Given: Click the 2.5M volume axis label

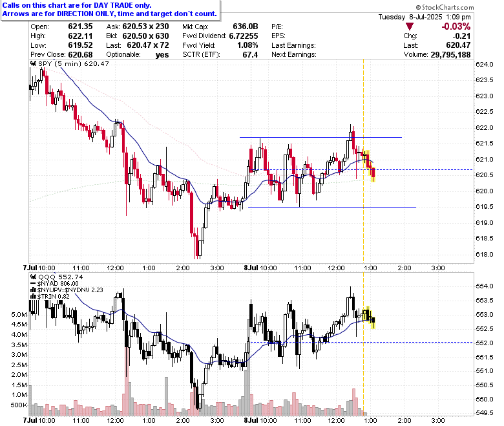Looking at the screenshot, I should 19,365.
